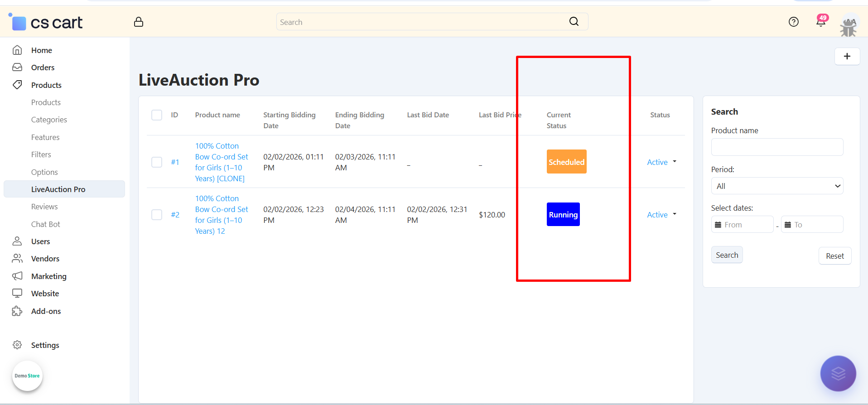
Task: Click the Search button in filter panel
Action: [727, 255]
